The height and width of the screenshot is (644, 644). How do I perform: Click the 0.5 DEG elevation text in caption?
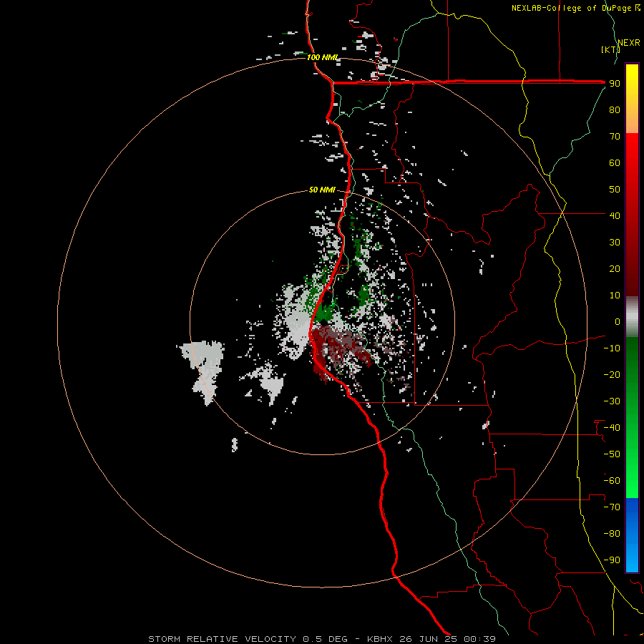click(325, 639)
